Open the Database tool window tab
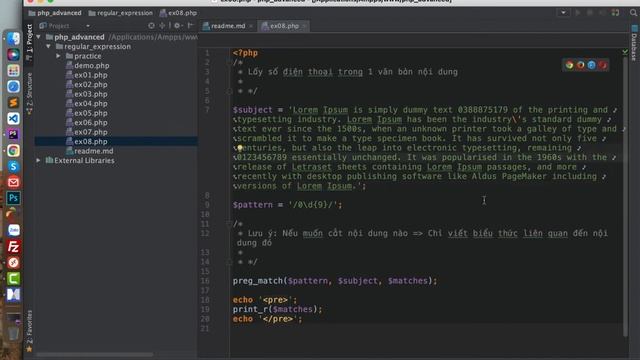The width and height of the screenshot is (640, 360). 634,43
